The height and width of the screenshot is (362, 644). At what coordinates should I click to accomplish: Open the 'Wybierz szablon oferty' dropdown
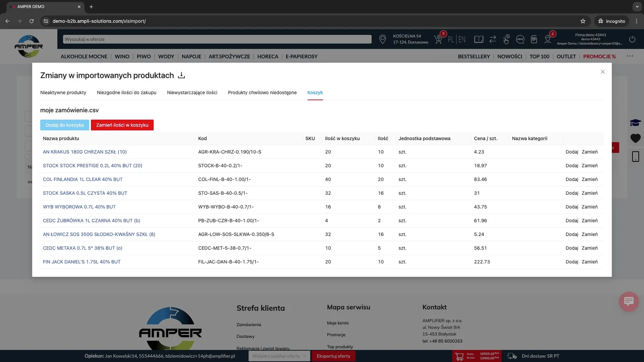279,356
